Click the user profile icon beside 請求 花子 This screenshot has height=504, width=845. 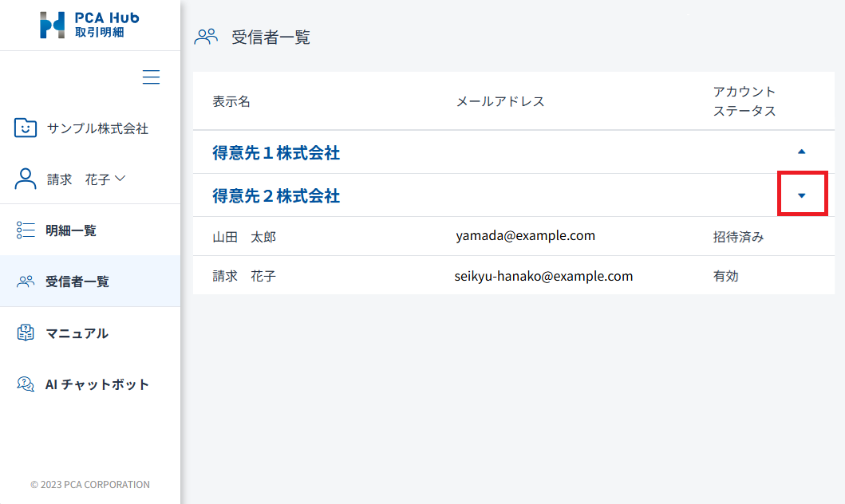pyautogui.click(x=26, y=179)
